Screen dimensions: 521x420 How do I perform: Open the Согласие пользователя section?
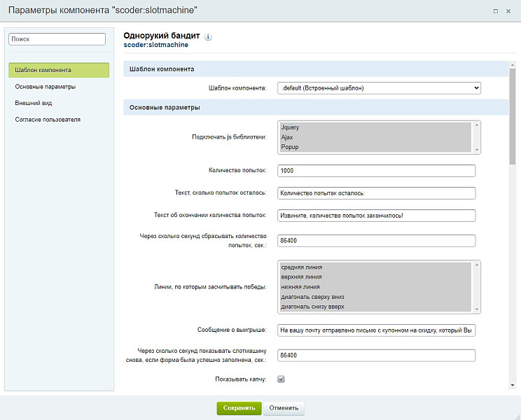point(48,120)
